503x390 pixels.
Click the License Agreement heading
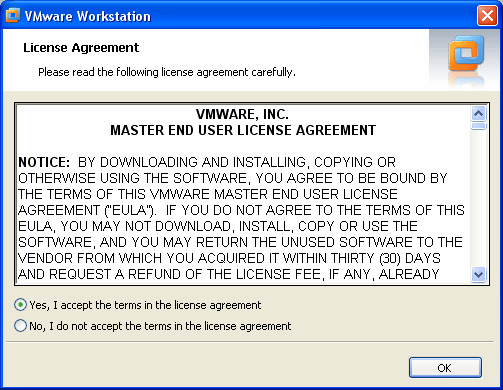[81, 48]
